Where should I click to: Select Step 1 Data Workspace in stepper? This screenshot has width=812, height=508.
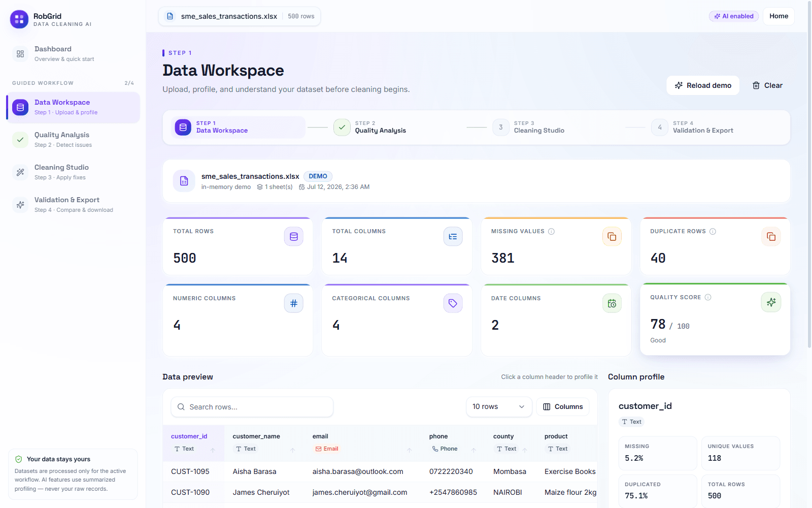(x=239, y=127)
